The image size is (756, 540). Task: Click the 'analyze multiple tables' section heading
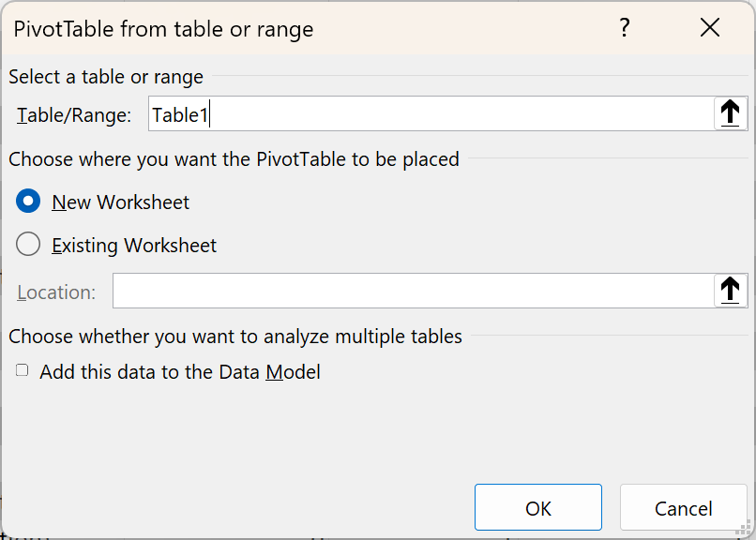[235, 336]
